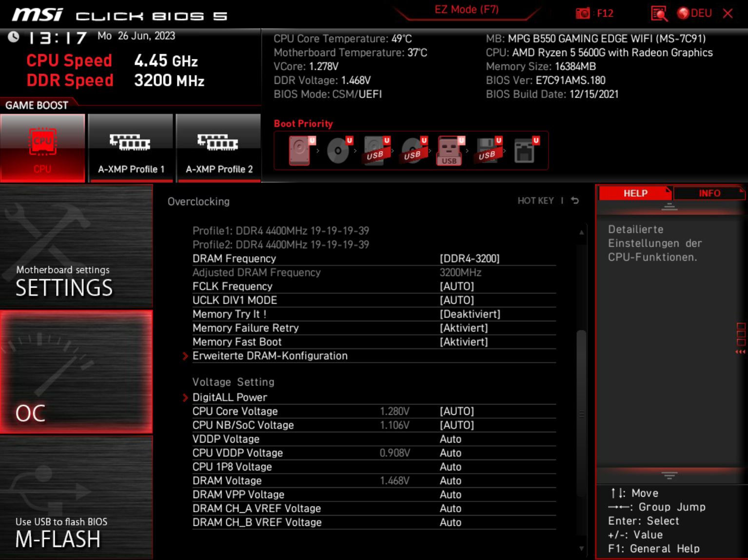
Task: Click the Profile1: DDR4 4400MHz 19-19-19-39 row
Action: click(281, 231)
